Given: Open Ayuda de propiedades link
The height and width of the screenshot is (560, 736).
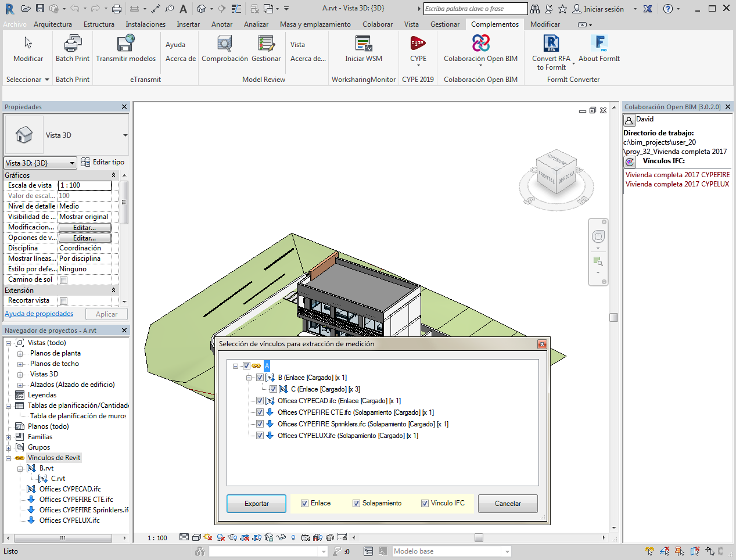Looking at the screenshot, I should point(39,314).
